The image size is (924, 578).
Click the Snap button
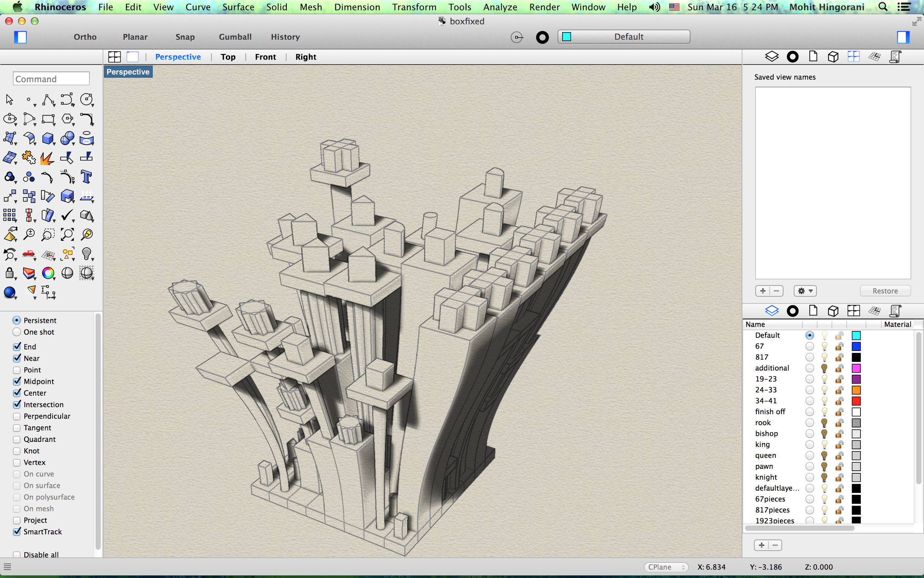pyautogui.click(x=185, y=37)
